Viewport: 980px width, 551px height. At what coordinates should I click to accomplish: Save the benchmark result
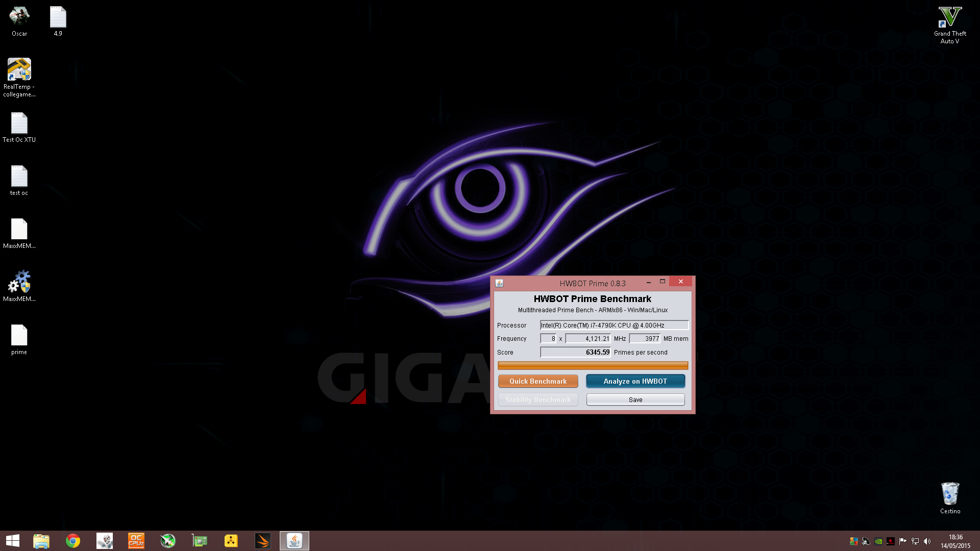tap(635, 399)
